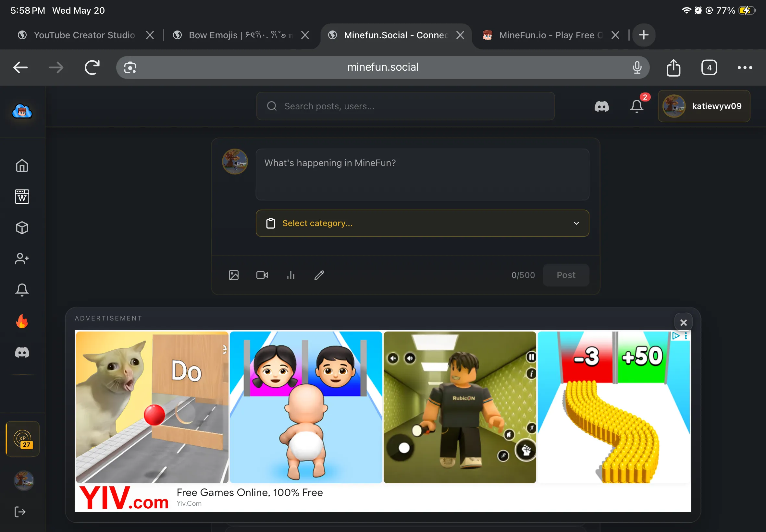
Task: Tap the microphone voice search icon
Action: tap(637, 68)
